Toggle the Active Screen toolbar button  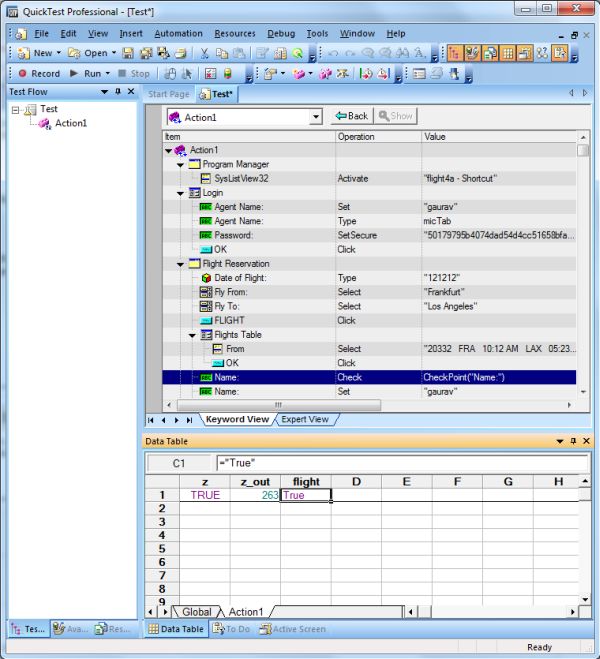[x=525, y=53]
